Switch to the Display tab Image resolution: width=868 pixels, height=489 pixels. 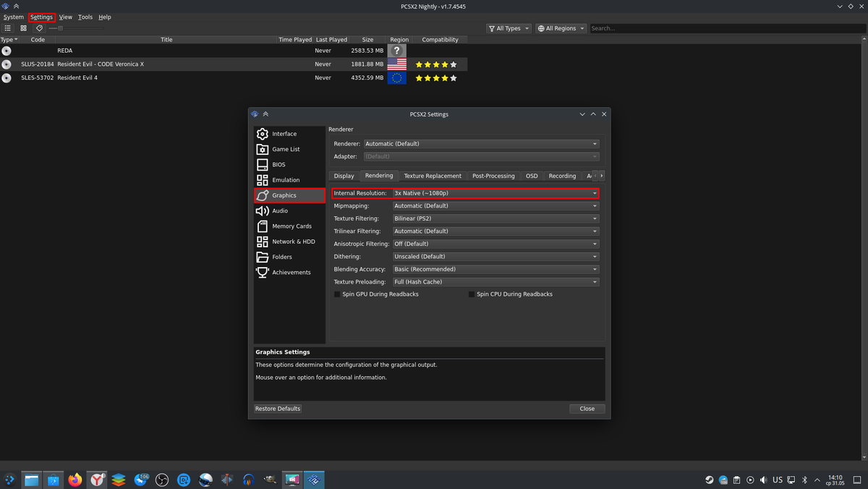coord(344,176)
